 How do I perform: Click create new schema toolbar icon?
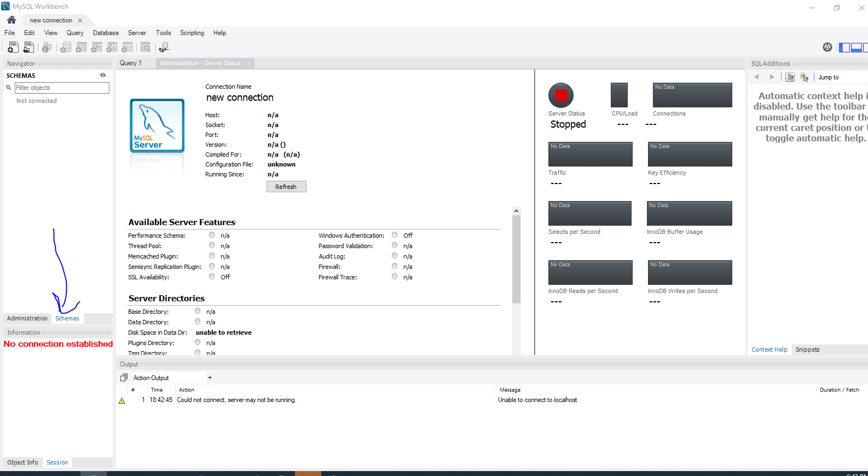tap(66, 48)
